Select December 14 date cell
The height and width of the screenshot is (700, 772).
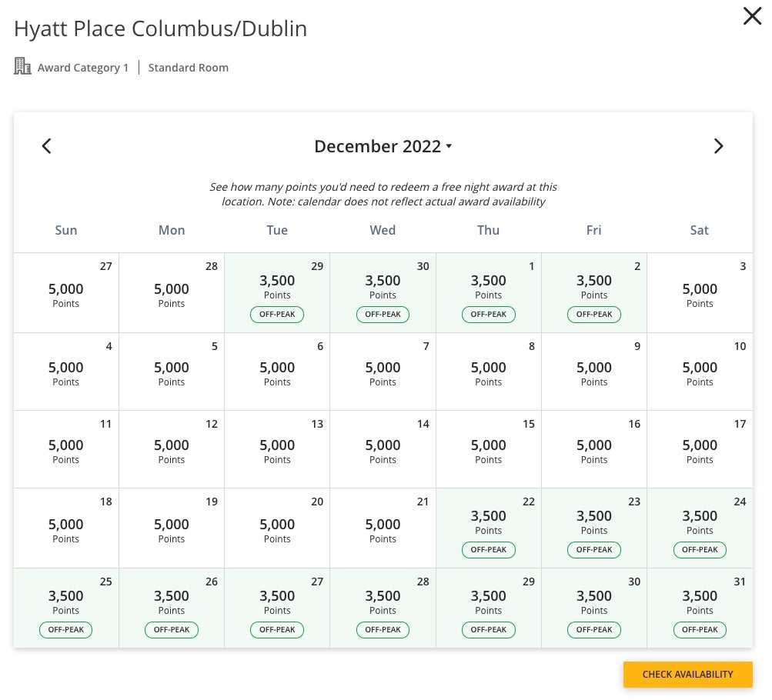[383, 449]
